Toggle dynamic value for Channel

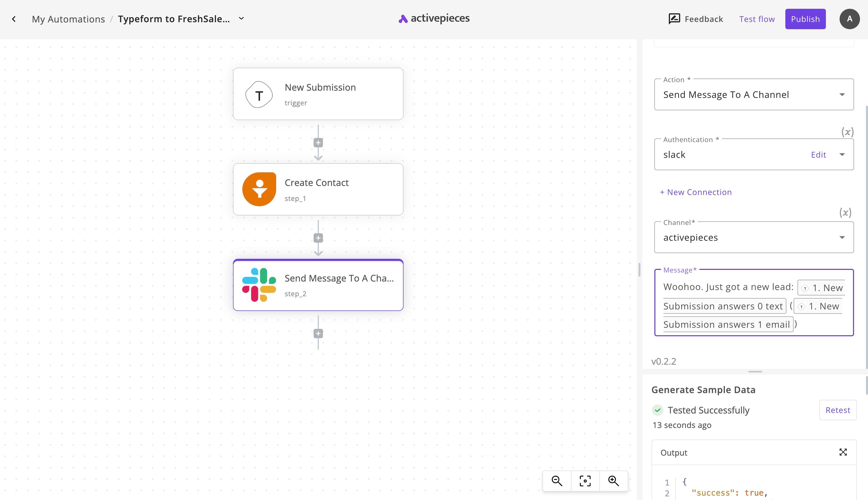pyautogui.click(x=845, y=213)
